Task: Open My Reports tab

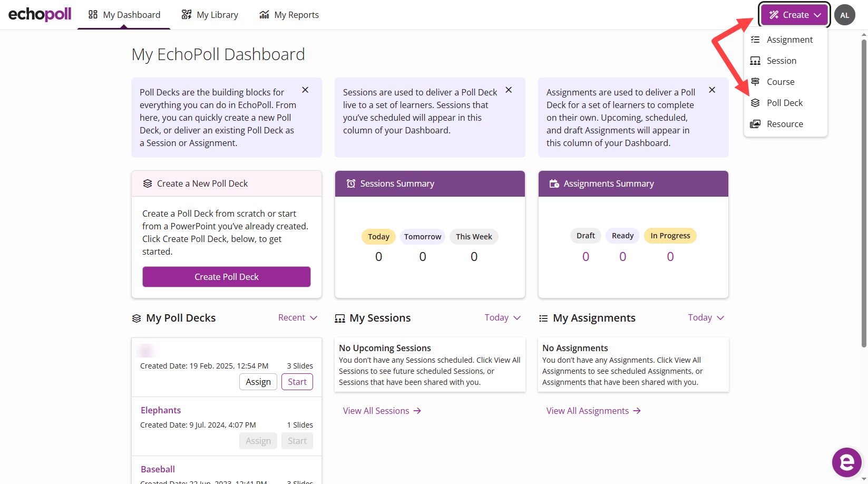Action: [289, 15]
